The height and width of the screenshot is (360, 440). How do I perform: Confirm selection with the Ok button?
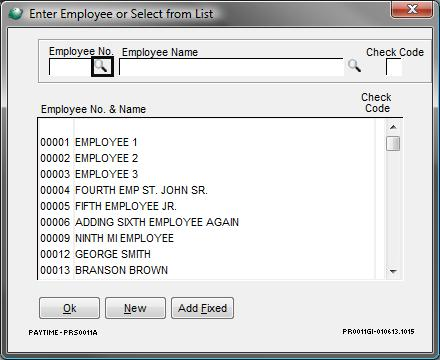[x=69, y=308]
